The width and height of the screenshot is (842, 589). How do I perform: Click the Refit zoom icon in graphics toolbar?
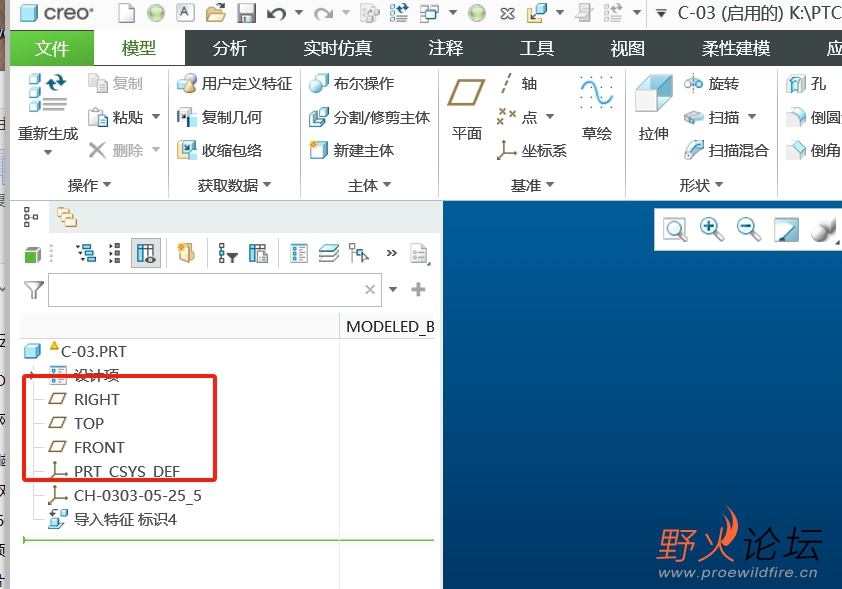coord(675,230)
